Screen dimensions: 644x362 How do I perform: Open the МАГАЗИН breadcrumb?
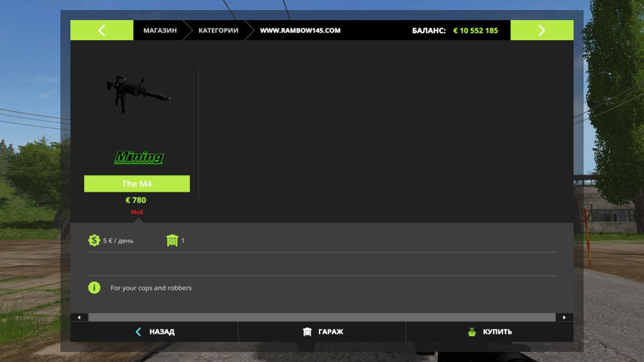160,30
